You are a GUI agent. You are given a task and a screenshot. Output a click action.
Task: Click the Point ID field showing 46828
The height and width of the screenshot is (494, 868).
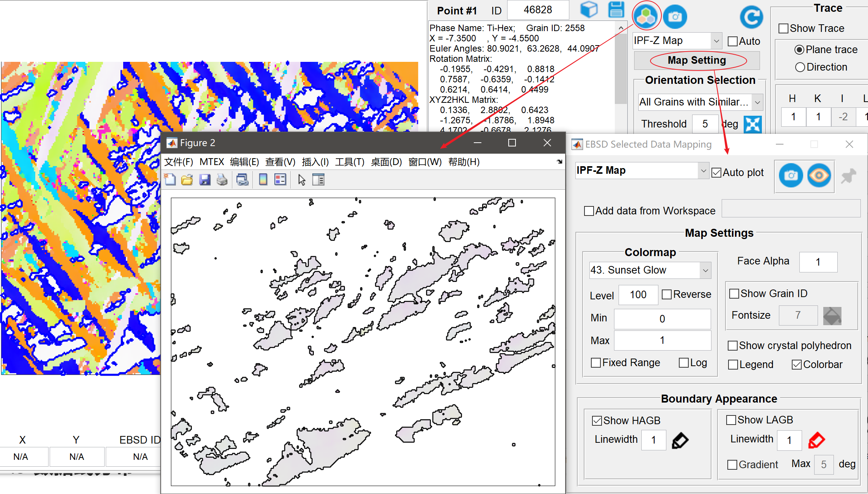coord(538,10)
